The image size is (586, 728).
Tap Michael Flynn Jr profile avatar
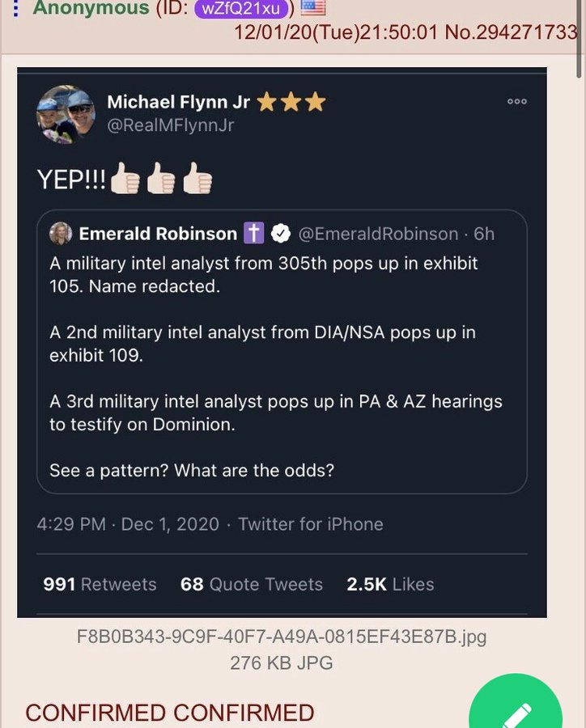click(x=66, y=114)
